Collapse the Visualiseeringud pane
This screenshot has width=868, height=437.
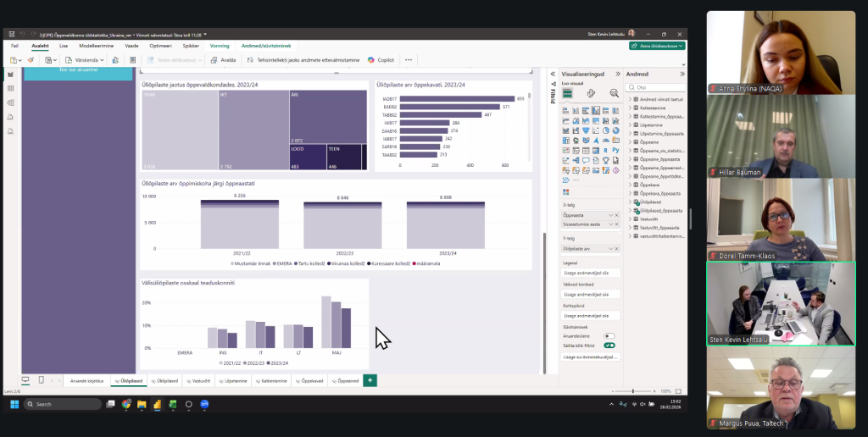click(x=616, y=74)
